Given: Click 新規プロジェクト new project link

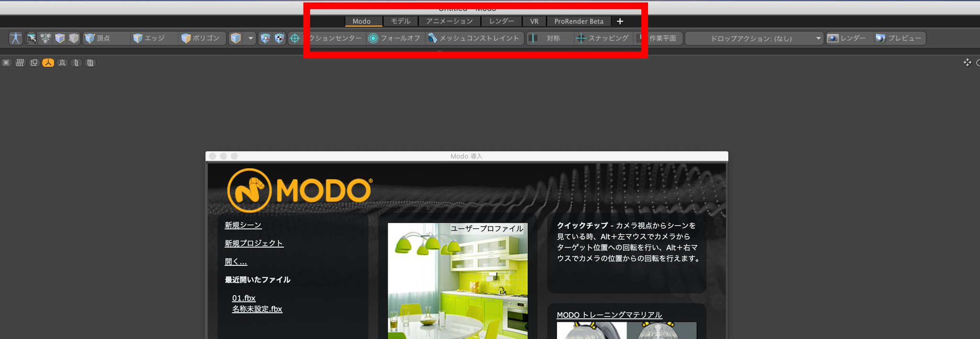Looking at the screenshot, I should click(x=254, y=243).
